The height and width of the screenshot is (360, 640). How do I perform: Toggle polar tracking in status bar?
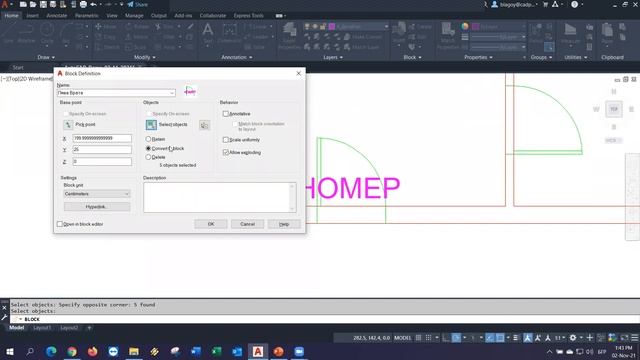pos(456,338)
